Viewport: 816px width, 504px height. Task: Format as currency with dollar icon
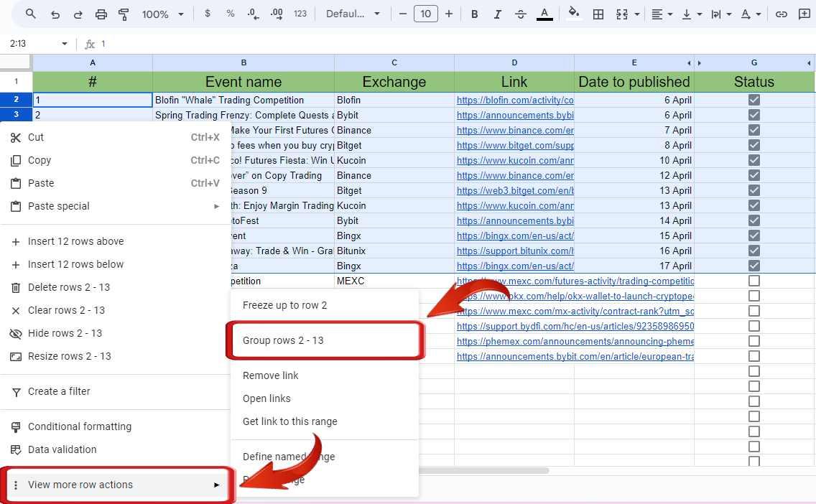pyautogui.click(x=208, y=14)
